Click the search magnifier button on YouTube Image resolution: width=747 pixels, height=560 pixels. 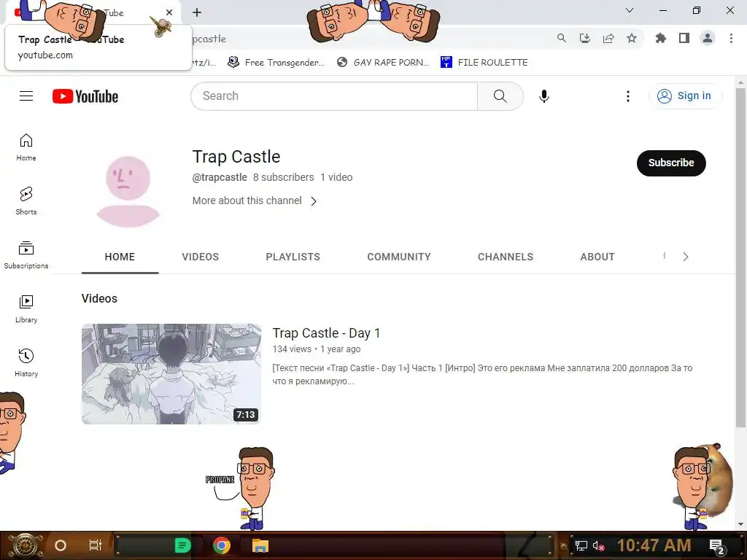[x=500, y=96]
